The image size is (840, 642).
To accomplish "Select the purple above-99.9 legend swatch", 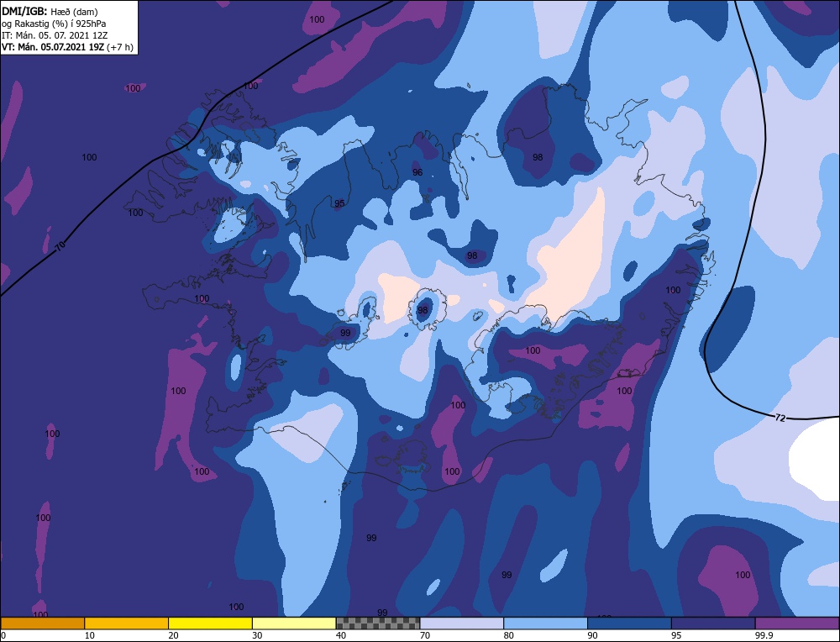I will pos(797,623).
